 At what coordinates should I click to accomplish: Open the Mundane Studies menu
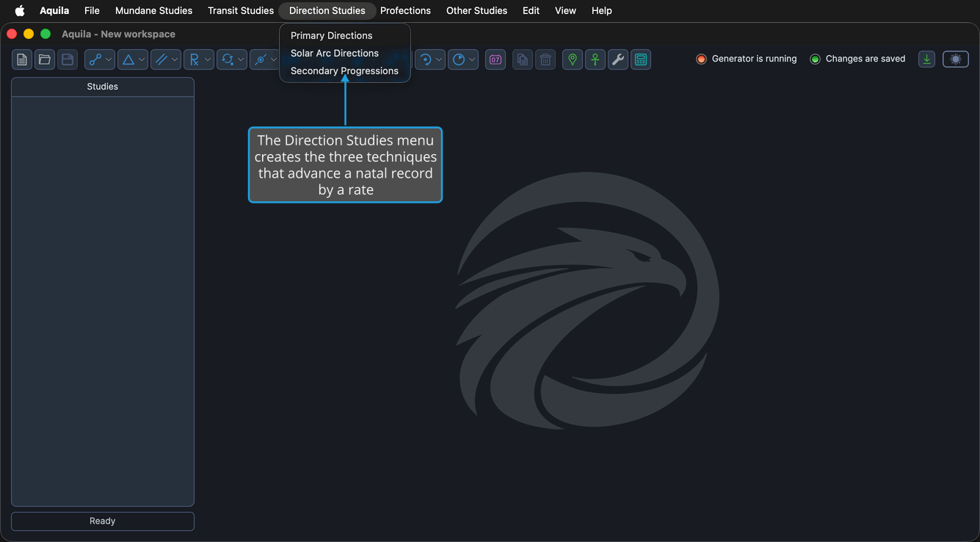click(x=153, y=10)
